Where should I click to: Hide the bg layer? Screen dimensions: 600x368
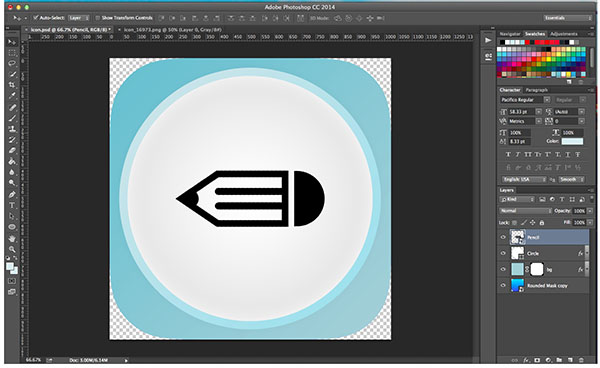coord(503,269)
